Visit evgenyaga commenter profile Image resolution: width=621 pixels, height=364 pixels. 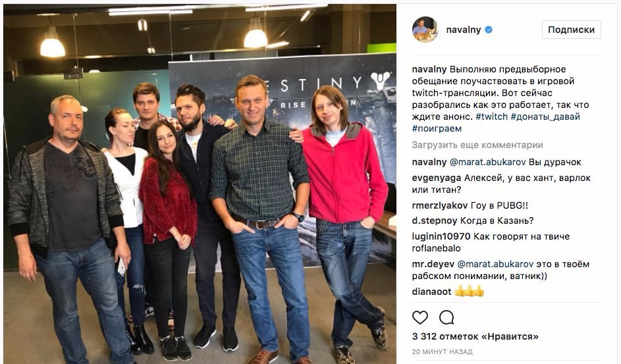[437, 178]
